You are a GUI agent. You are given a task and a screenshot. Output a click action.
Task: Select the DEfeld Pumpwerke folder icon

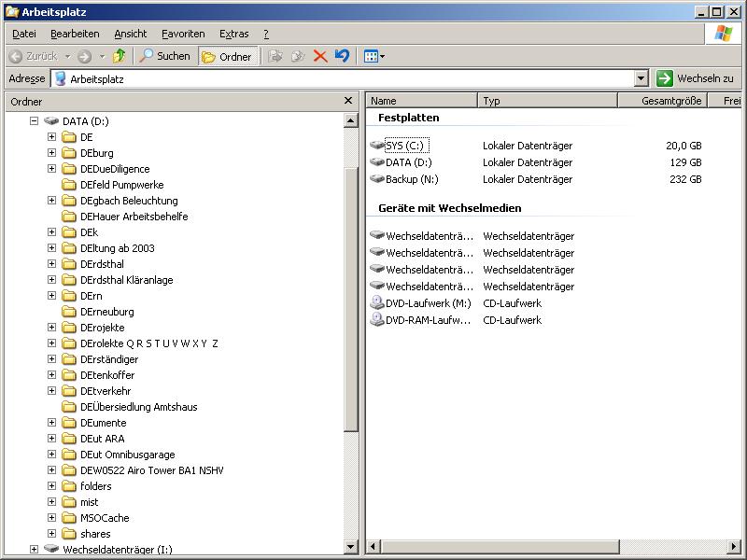[x=69, y=185]
